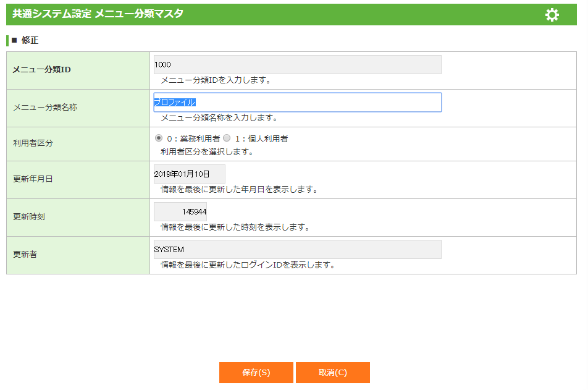Select the 1：個人利用者 radio button
Screen dimensions: 588x390
(227, 138)
